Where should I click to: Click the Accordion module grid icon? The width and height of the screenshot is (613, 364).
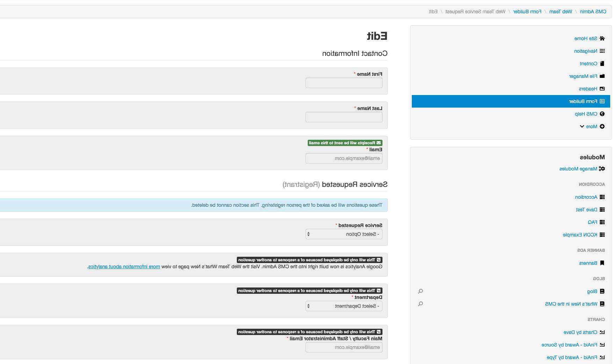[602, 197]
